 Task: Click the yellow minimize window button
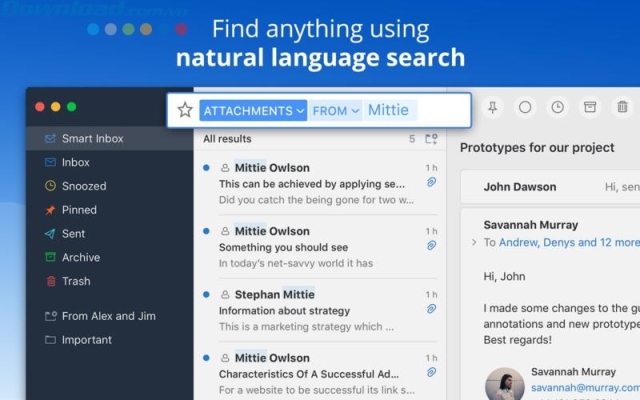(56, 107)
